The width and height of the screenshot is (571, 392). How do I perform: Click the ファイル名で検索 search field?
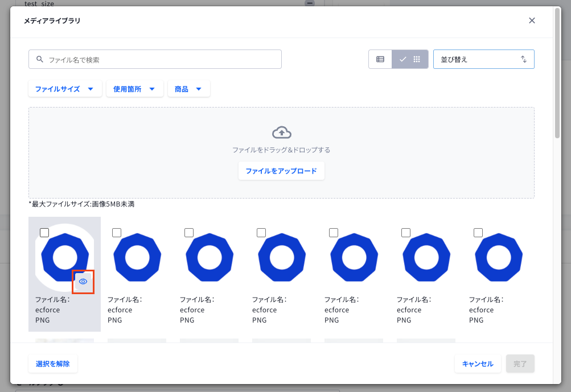pyautogui.click(x=155, y=59)
